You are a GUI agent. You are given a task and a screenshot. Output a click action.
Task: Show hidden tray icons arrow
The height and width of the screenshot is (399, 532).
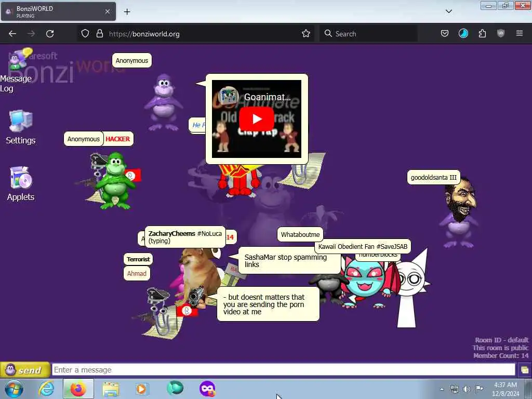442,389
